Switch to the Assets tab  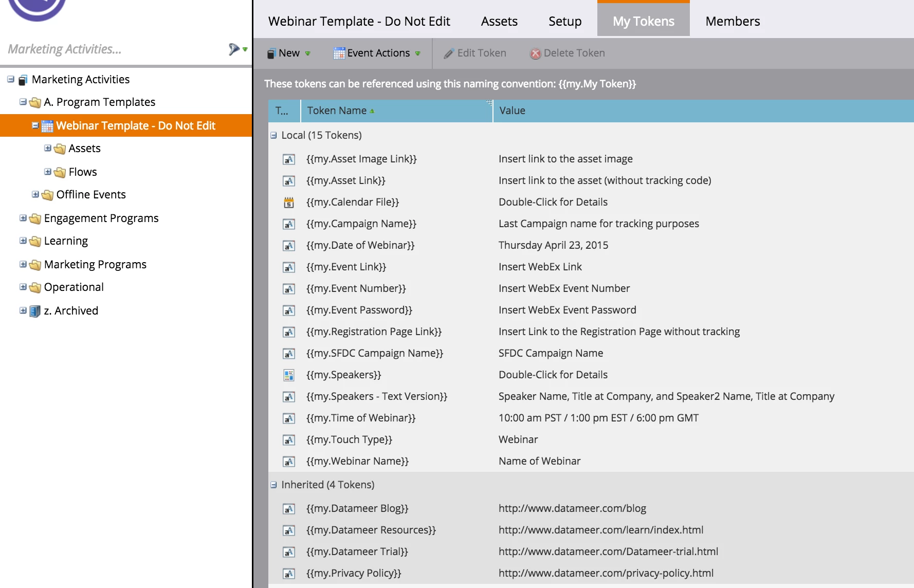click(x=499, y=22)
